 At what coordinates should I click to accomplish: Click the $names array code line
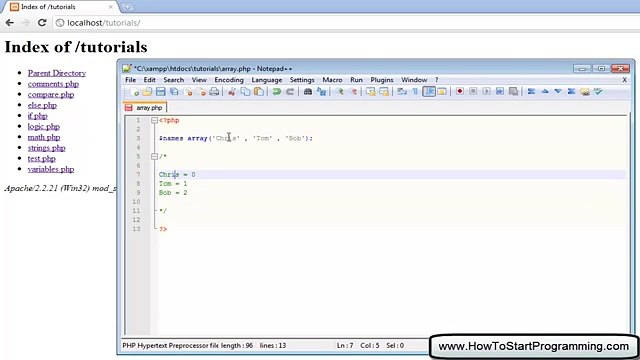point(236,138)
